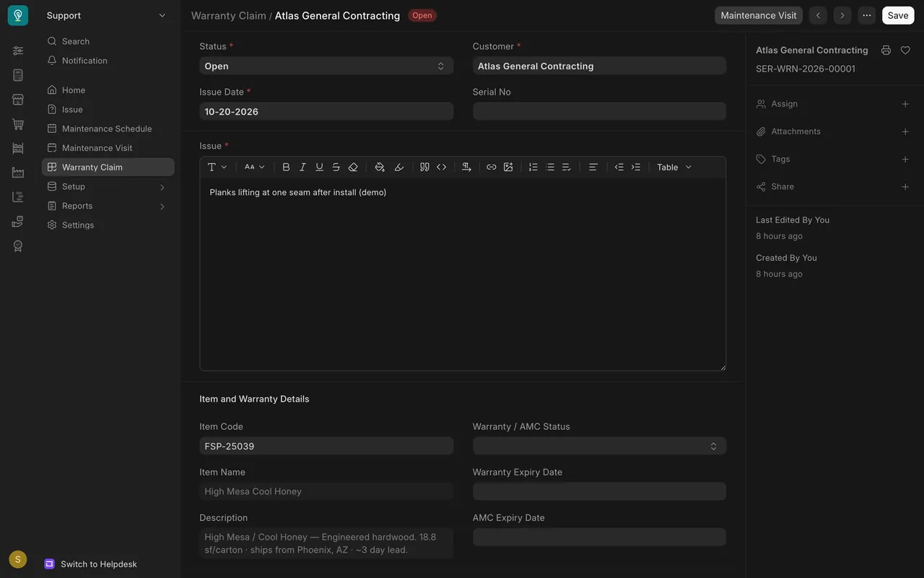Insert a code block in the editor
This screenshot has width=924, height=578.
click(x=441, y=167)
